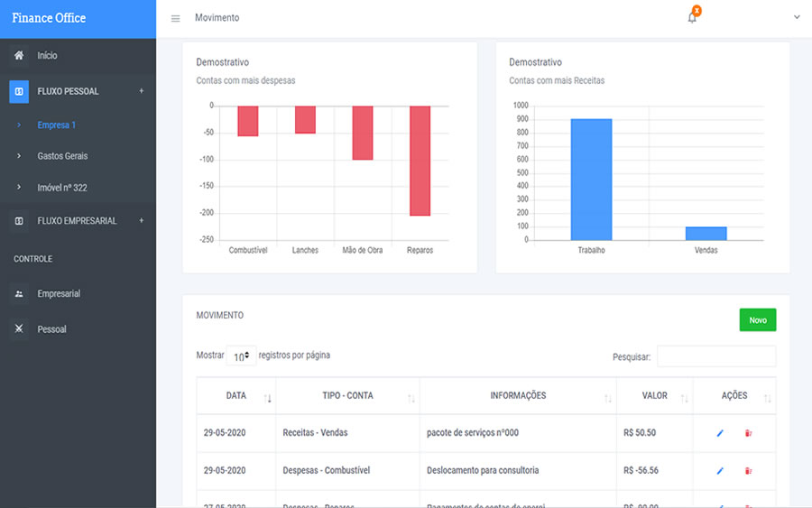Open Imóvel nº 322 in sidebar

pos(62,188)
